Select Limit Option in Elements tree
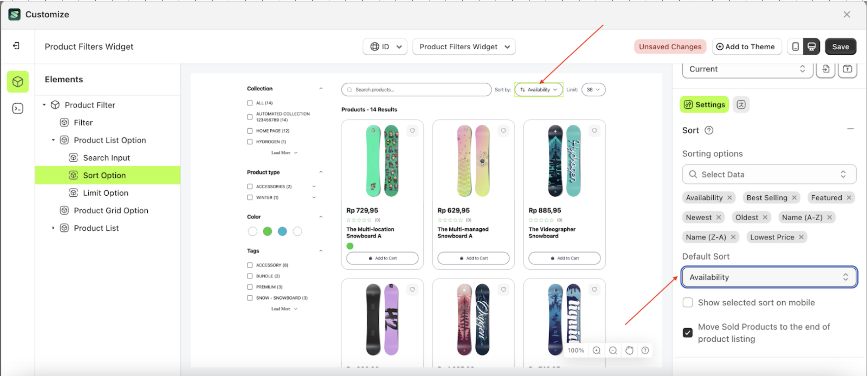The width and height of the screenshot is (868, 376). [105, 193]
